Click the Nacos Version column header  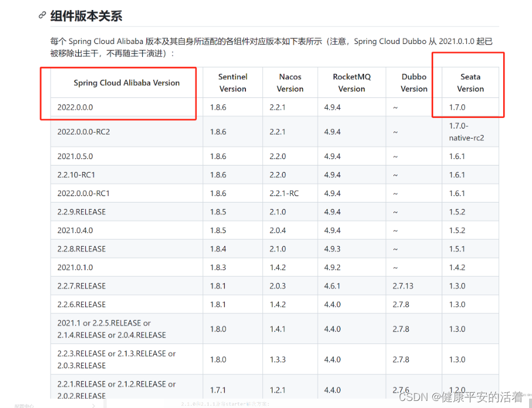(290, 83)
